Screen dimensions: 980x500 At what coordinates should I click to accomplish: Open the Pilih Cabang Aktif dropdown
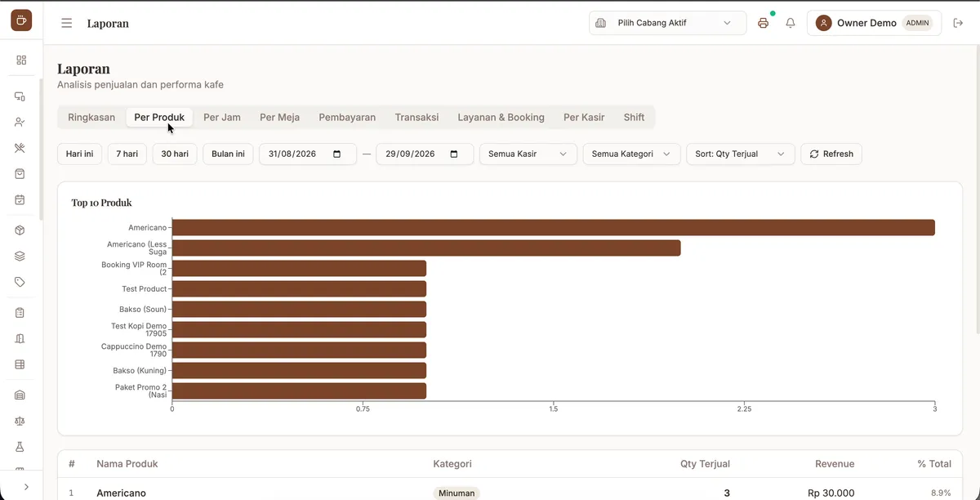point(667,23)
